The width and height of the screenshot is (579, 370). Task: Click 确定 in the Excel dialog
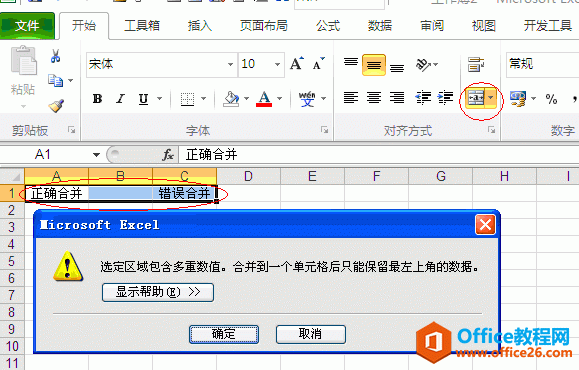pyautogui.click(x=224, y=334)
